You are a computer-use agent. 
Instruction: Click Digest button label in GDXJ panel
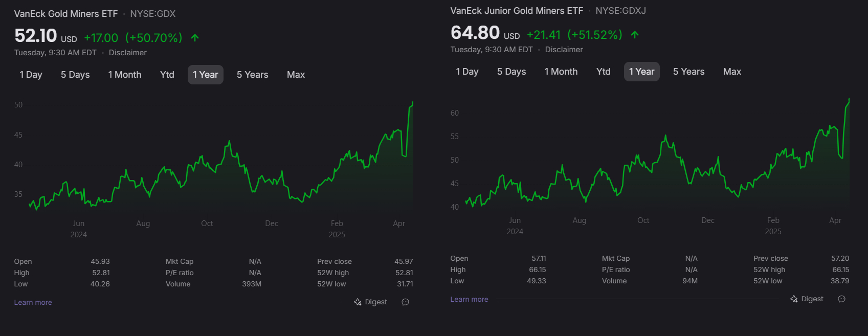812,299
